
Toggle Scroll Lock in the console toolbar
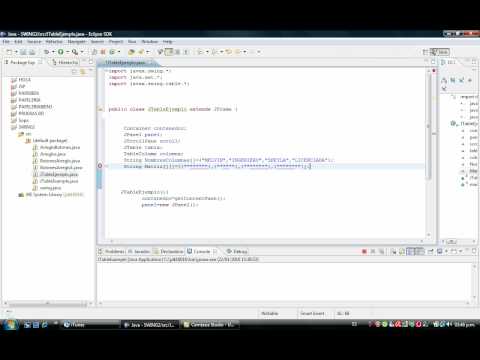tap(402, 252)
